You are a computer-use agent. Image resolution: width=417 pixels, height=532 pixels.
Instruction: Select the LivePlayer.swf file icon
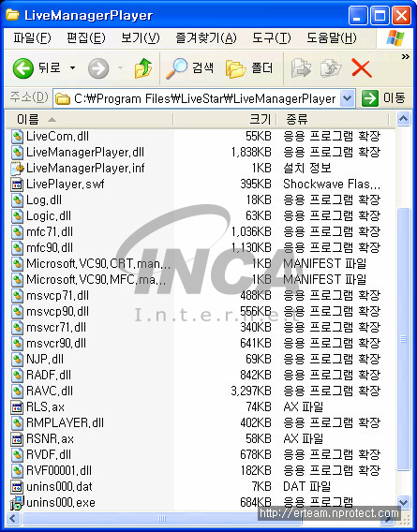click(17, 185)
